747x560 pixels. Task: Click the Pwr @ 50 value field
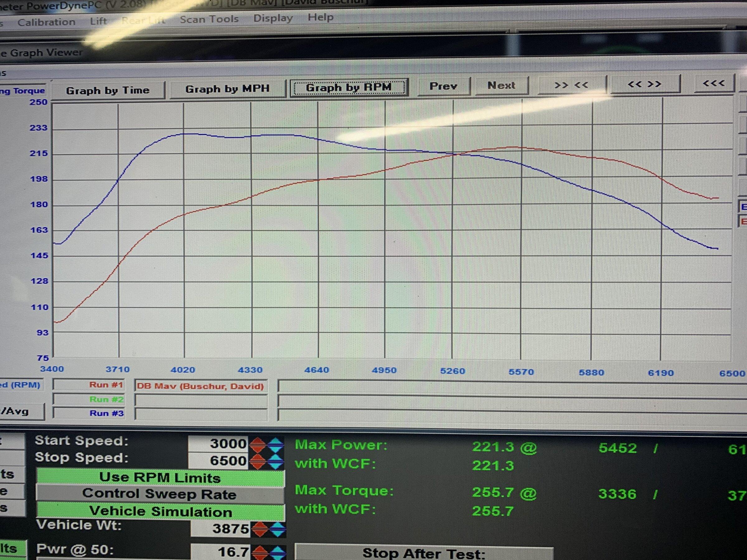coord(220,552)
